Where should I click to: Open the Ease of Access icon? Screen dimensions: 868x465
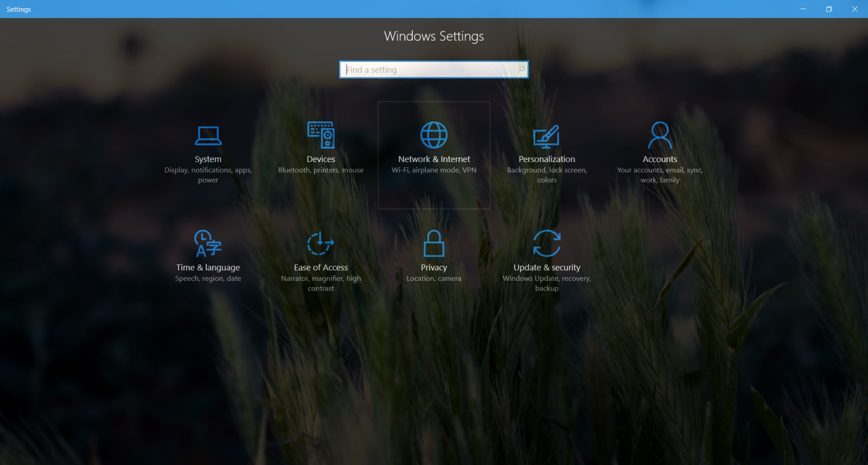point(321,243)
